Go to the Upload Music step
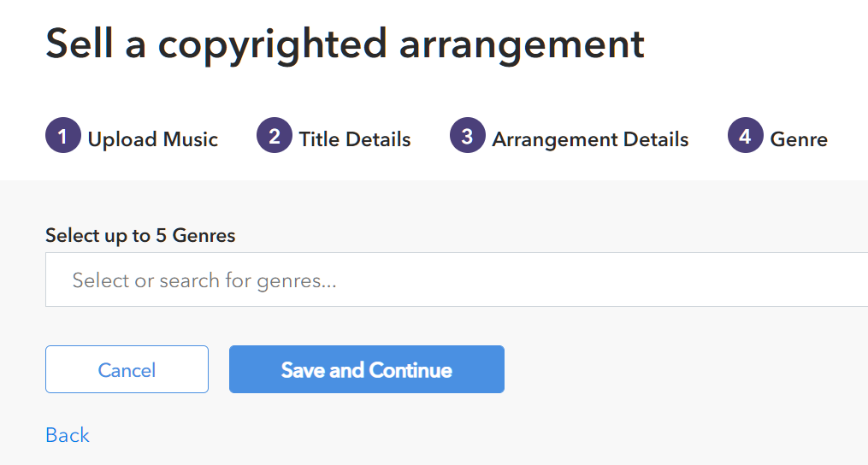This screenshot has width=868, height=465. coord(152,139)
